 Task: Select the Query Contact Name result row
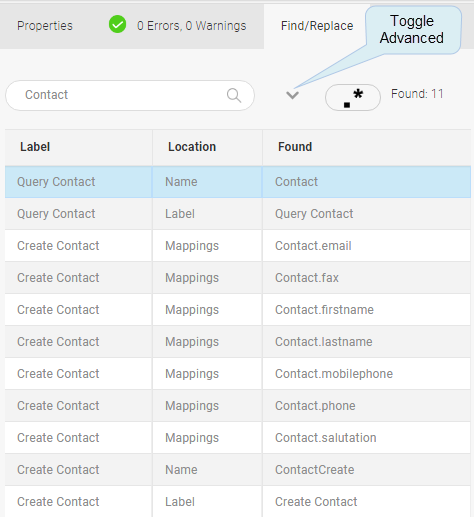point(238,182)
